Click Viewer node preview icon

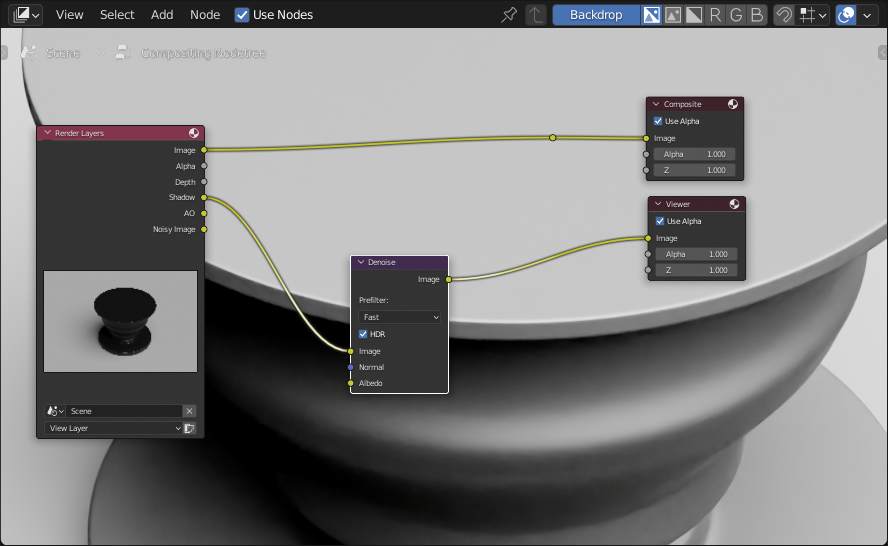click(735, 204)
